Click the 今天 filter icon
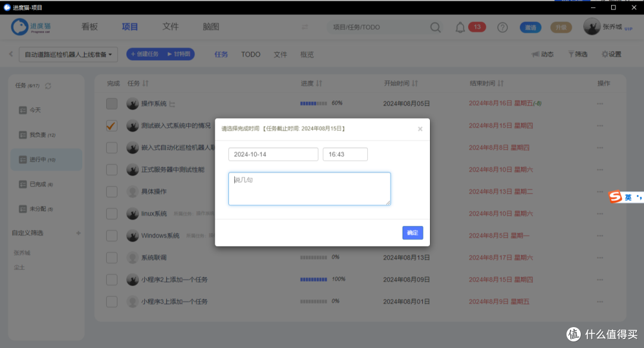 click(x=23, y=110)
